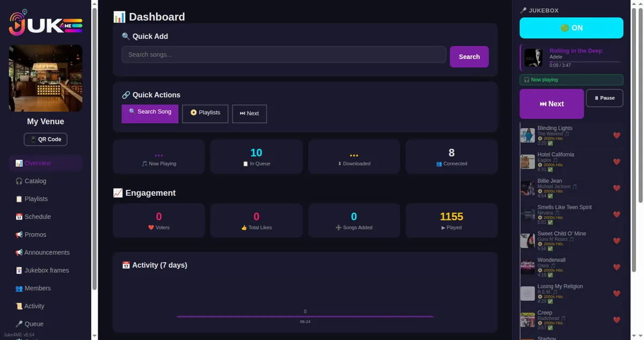Click Adele album art in now playing

pyautogui.click(x=533, y=57)
